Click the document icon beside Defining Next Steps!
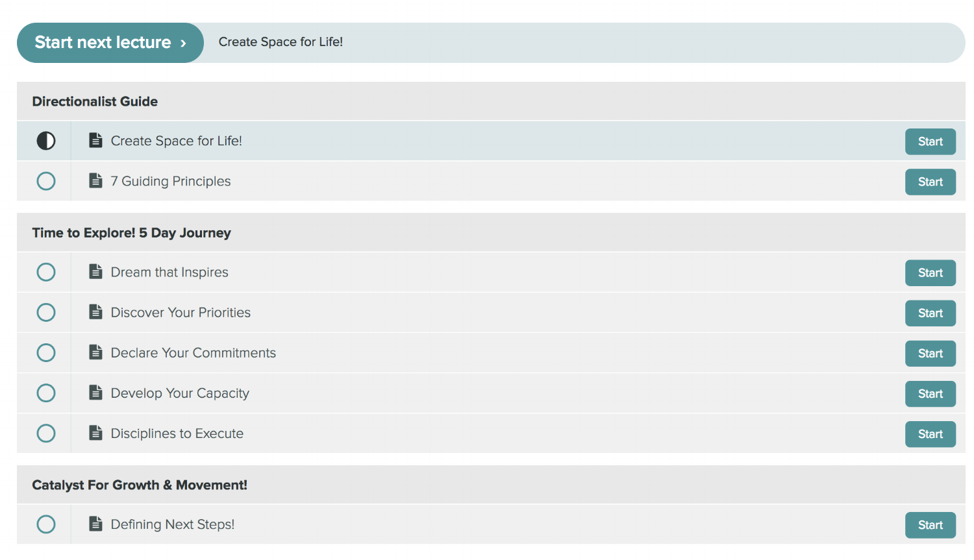Image resolution: width=974 pixels, height=560 pixels. (95, 523)
